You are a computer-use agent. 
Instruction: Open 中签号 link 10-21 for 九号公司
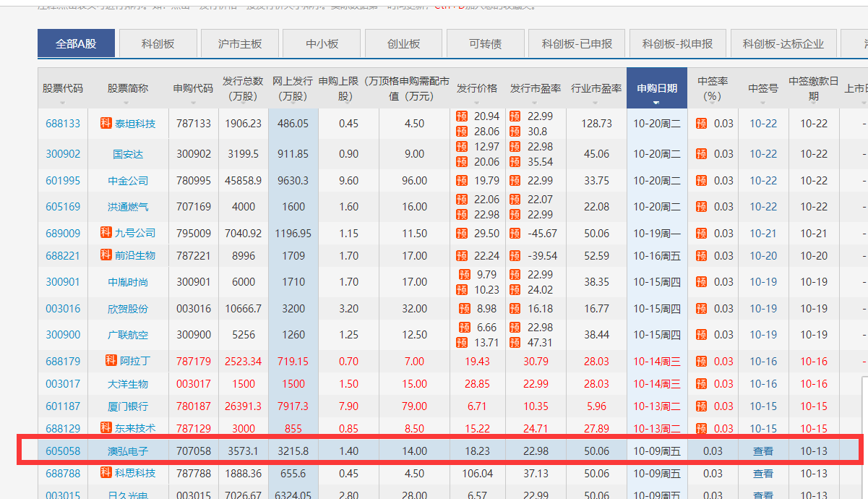tap(763, 234)
